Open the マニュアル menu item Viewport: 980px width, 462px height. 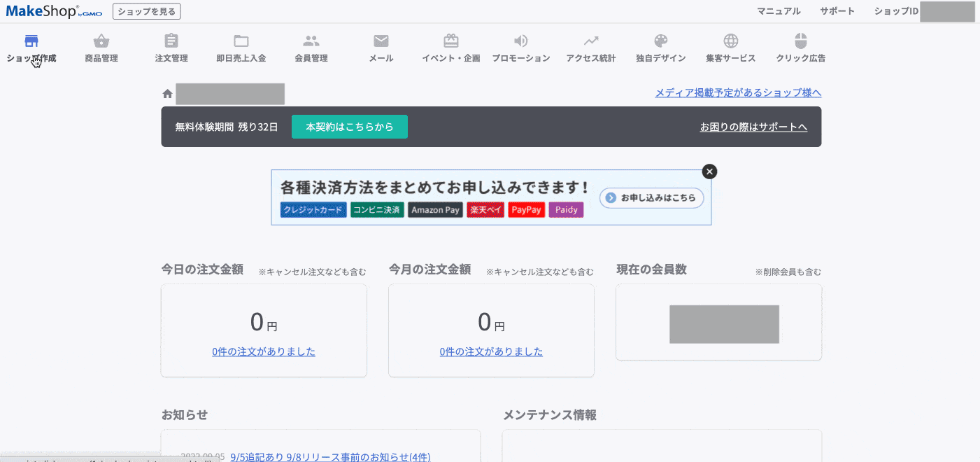click(x=779, y=11)
